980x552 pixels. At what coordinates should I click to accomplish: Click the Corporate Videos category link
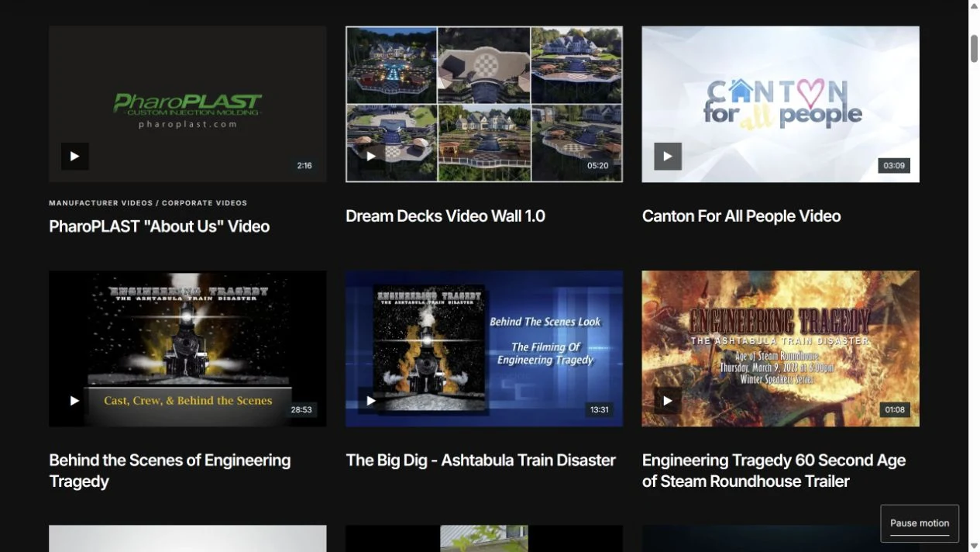[205, 203]
